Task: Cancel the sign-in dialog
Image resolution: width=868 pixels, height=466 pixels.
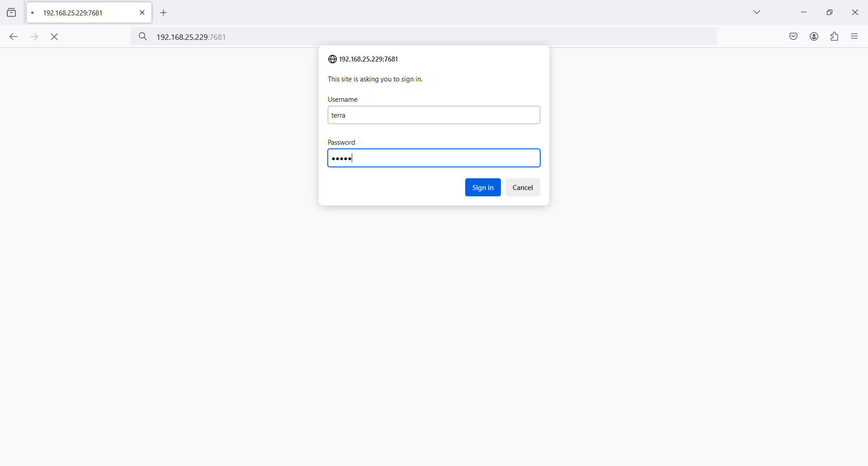Action: coord(523,187)
